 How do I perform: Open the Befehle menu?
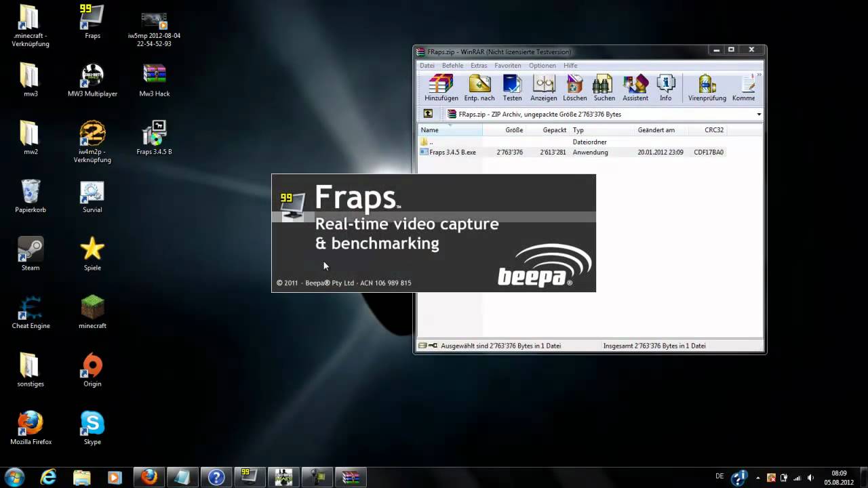coord(453,66)
